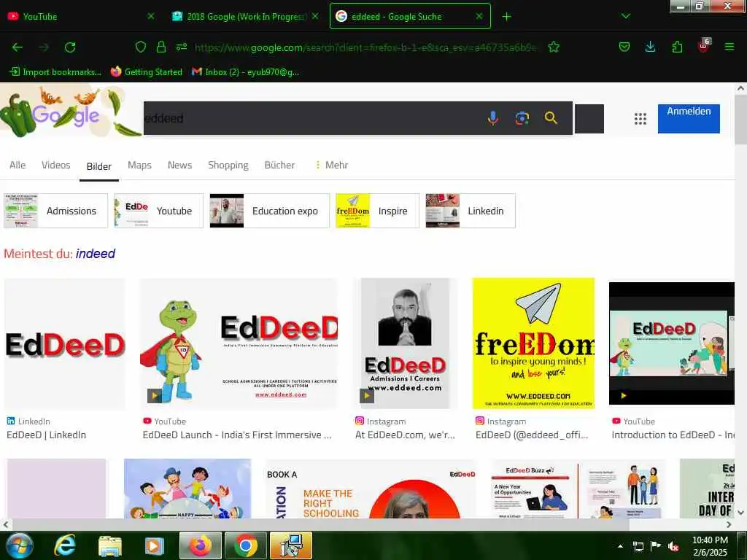Open the site permissions icon in the address bar
The image size is (747, 560).
pos(182,47)
